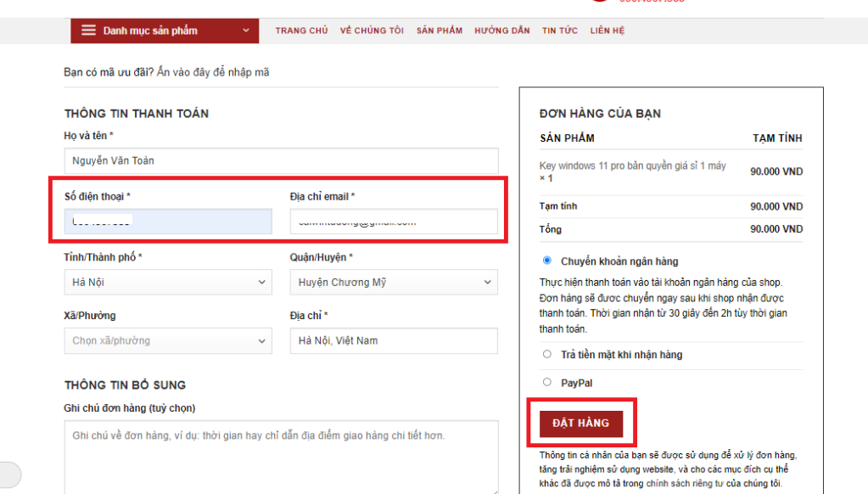Expand the Danh mục sản phẩm chevron
The height and width of the screenshot is (494, 868).
[246, 31]
